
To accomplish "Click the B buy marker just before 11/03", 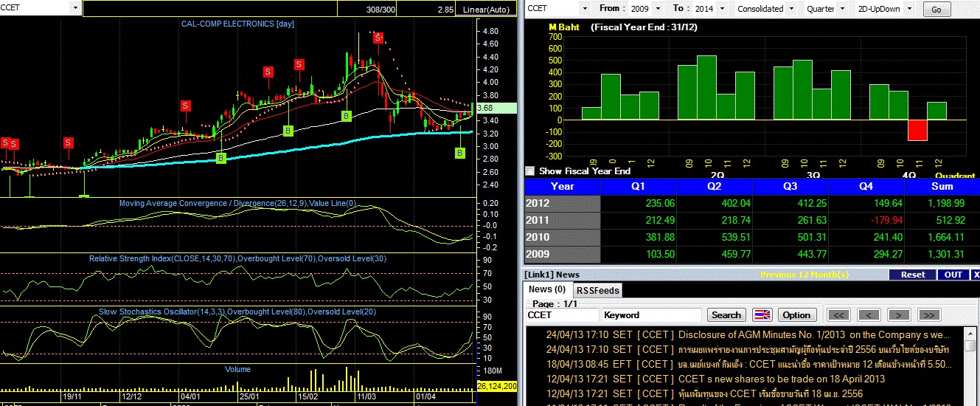I will [x=346, y=116].
